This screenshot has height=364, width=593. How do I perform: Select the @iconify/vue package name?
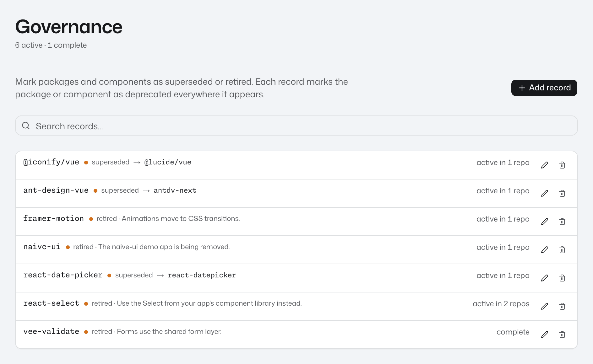click(51, 162)
